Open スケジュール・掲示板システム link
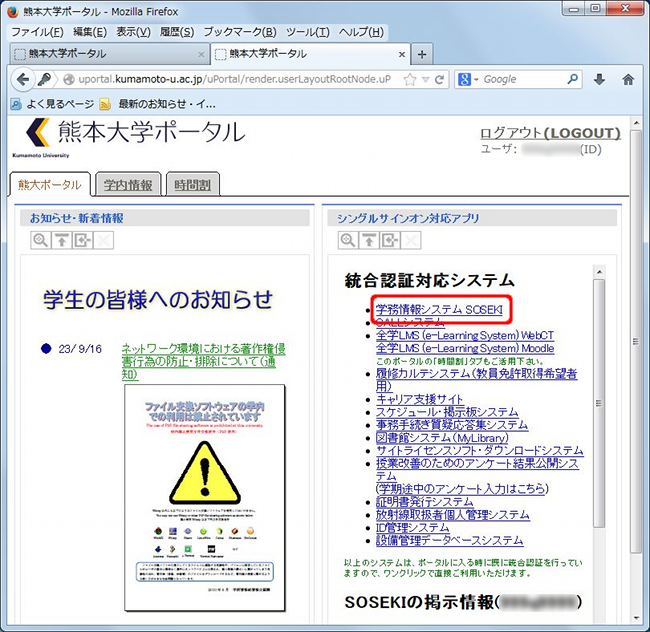This screenshot has height=632, width=650. [447, 412]
